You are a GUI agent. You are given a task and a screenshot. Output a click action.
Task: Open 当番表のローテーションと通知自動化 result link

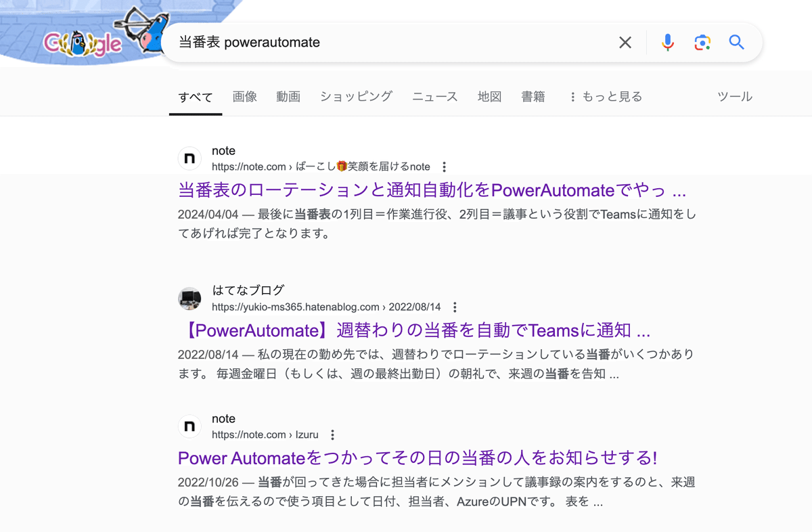point(432,190)
